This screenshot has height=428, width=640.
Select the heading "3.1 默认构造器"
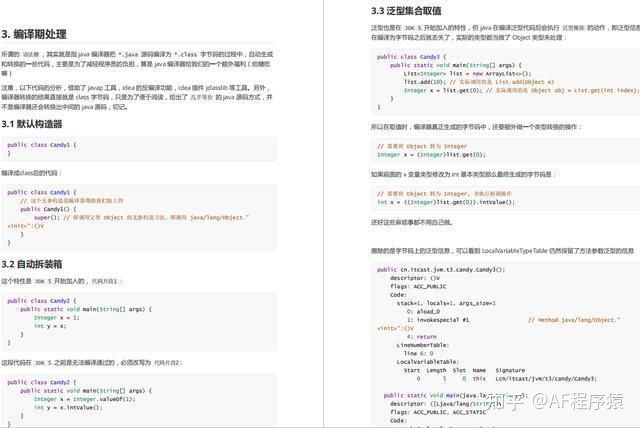coord(32,124)
